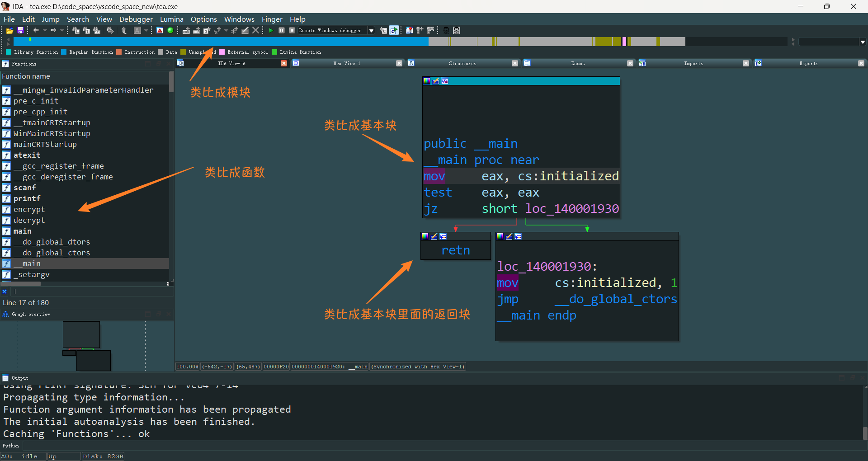Select scanf in the Functions list
The width and height of the screenshot is (868, 461).
click(x=85, y=188)
